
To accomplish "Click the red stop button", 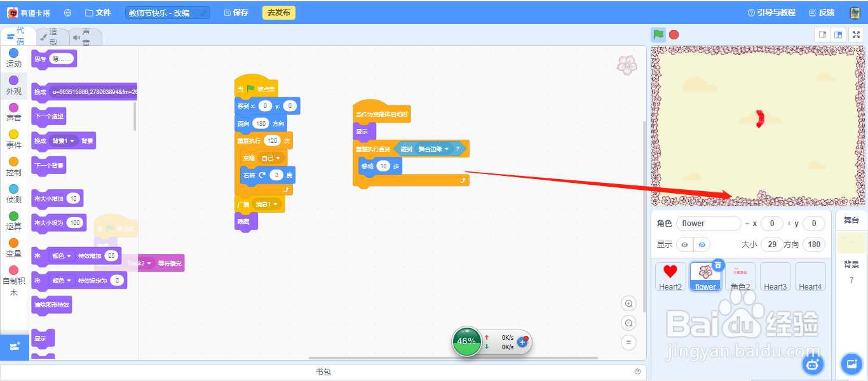I will 674,34.
